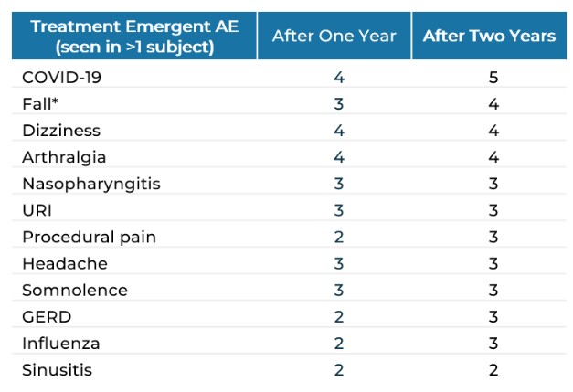Select the "After One Year" column header
573x392 pixels.
334,36
